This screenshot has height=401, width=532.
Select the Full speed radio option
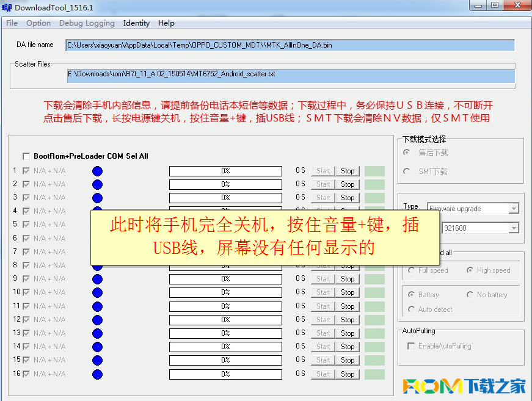(x=411, y=270)
